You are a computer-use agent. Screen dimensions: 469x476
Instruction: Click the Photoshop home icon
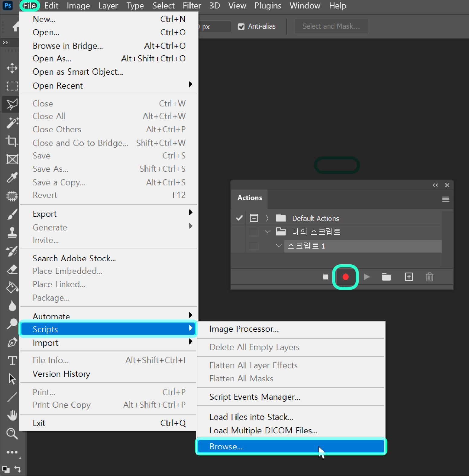[x=15, y=27]
